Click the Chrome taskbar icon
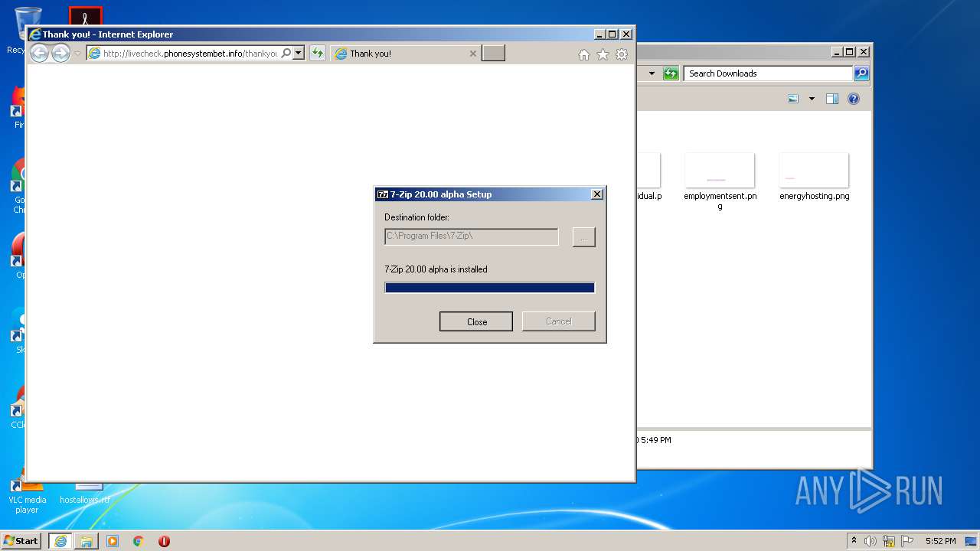Image resolution: width=980 pixels, height=551 pixels. (138, 541)
